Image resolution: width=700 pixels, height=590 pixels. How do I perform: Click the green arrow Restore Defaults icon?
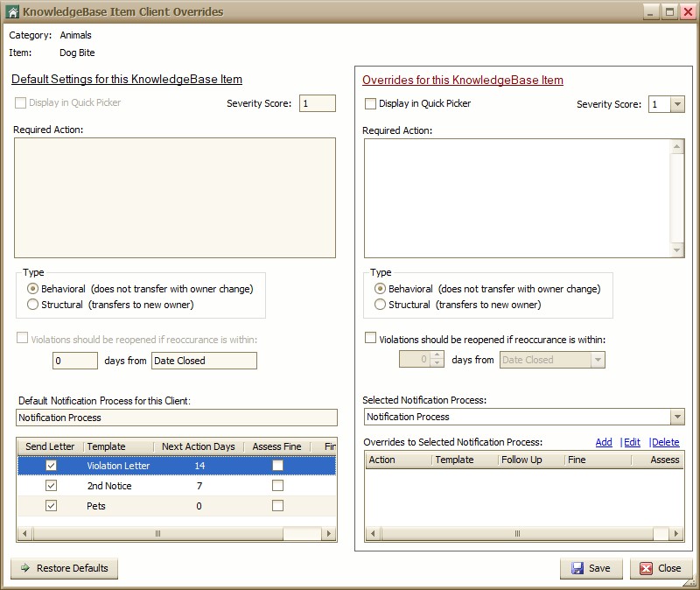click(x=25, y=567)
